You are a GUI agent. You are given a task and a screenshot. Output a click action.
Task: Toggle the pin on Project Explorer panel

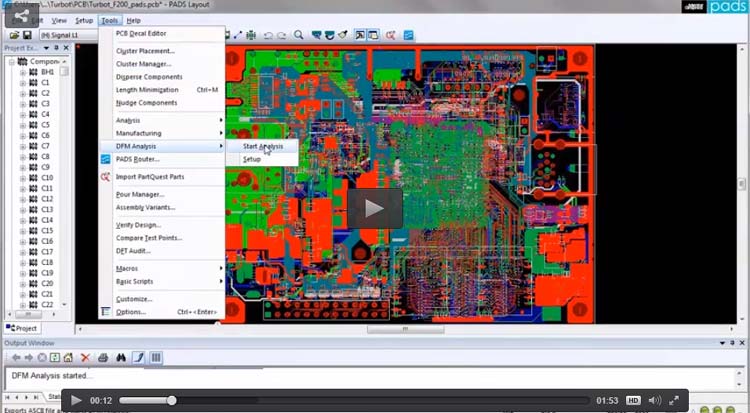click(56, 48)
